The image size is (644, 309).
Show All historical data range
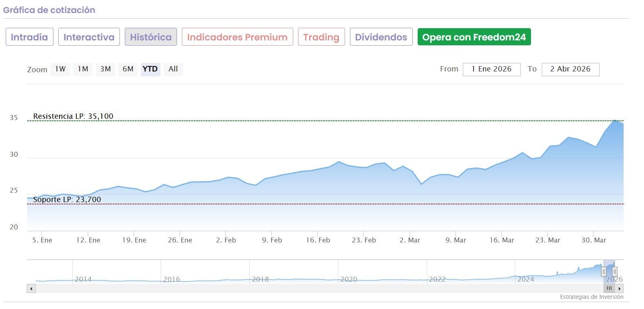pos(173,69)
